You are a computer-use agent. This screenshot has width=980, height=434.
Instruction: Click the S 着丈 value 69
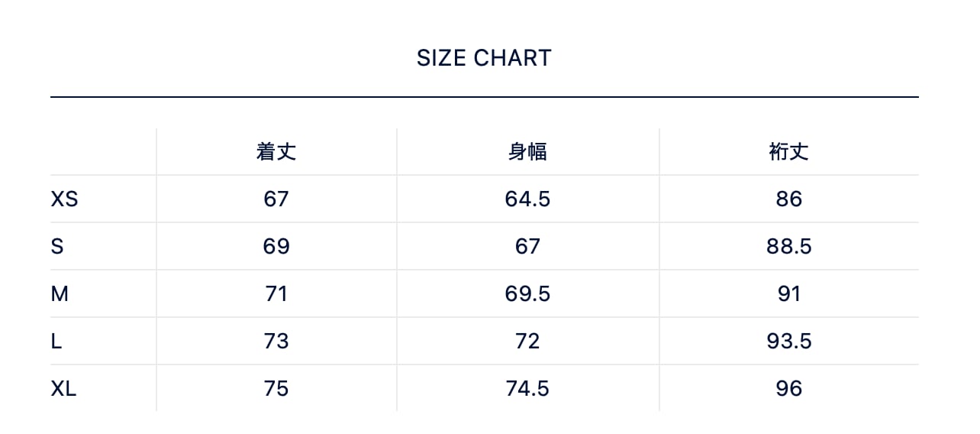[276, 247]
